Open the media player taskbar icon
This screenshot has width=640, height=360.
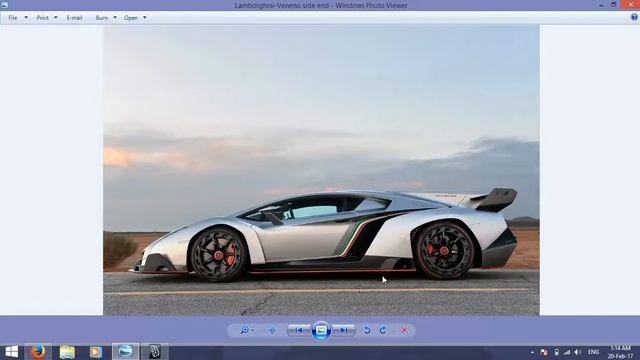(x=96, y=352)
